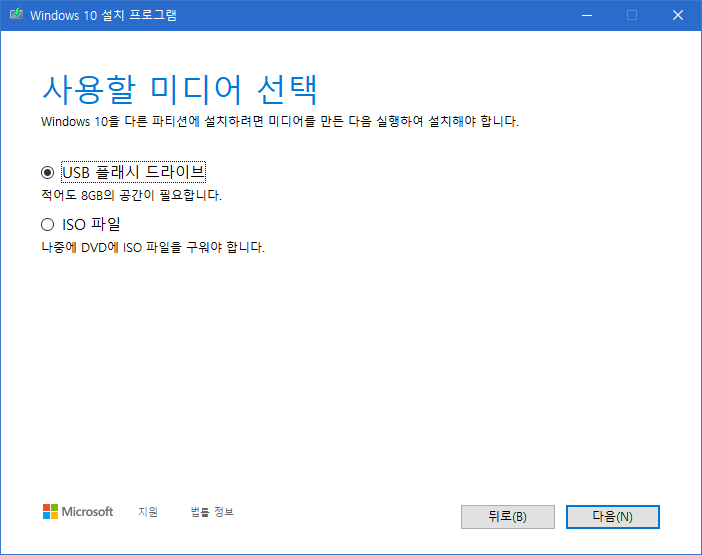Choose the ISO 파일 radio option
The image size is (702, 555).
tap(47, 224)
